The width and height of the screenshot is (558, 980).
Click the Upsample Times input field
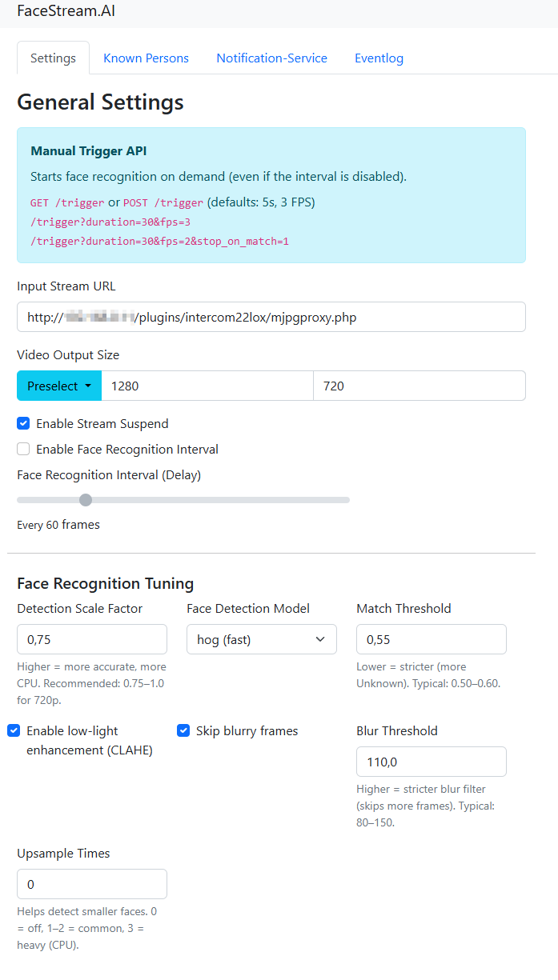92,884
